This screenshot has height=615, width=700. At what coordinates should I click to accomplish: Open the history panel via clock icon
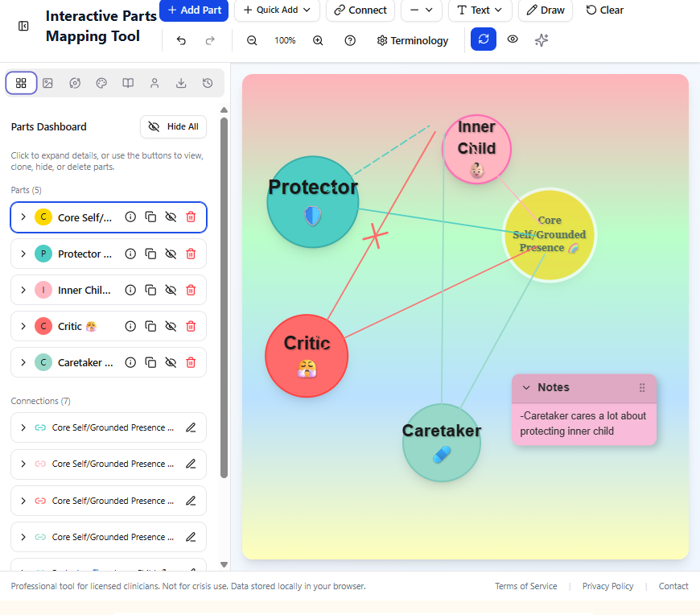(x=207, y=82)
